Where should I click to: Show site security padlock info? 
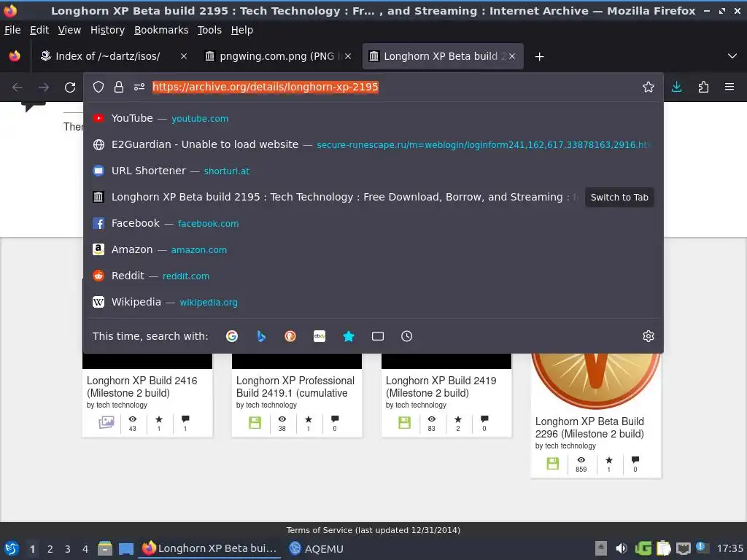(x=119, y=87)
